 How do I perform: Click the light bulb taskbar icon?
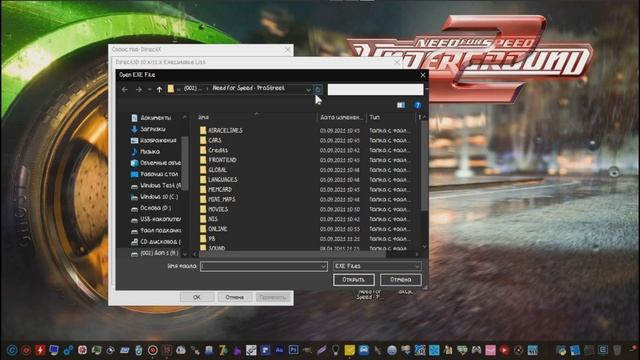click(x=335, y=350)
